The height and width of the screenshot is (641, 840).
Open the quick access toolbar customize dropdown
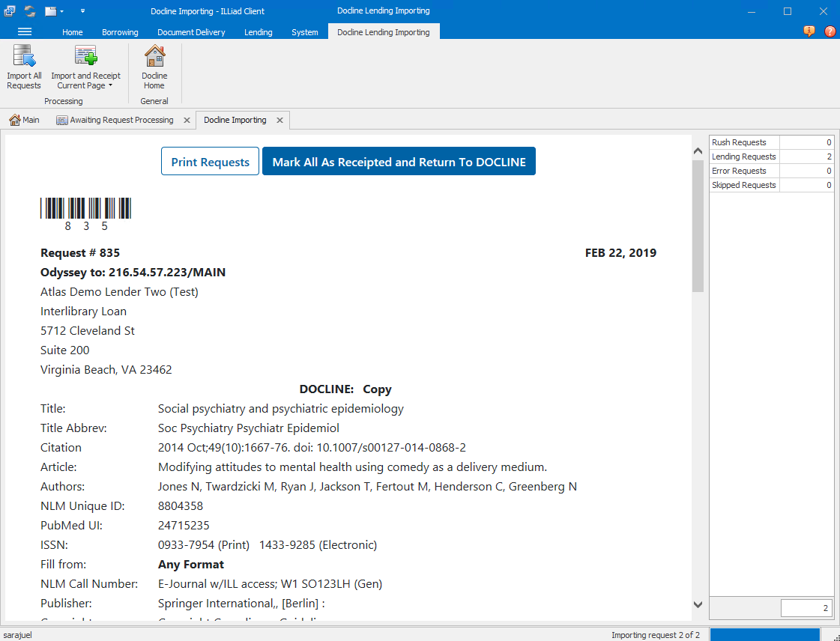coord(82,10)
